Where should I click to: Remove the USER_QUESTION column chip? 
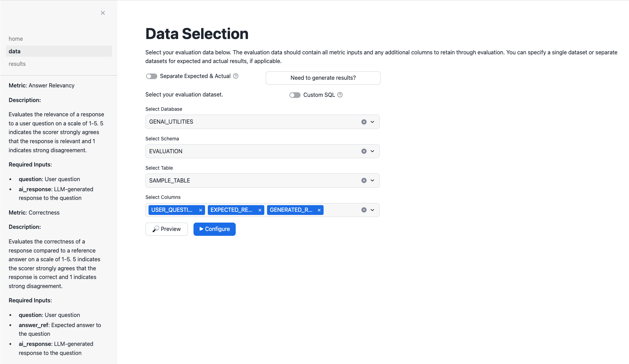click(x=200, y=210)
